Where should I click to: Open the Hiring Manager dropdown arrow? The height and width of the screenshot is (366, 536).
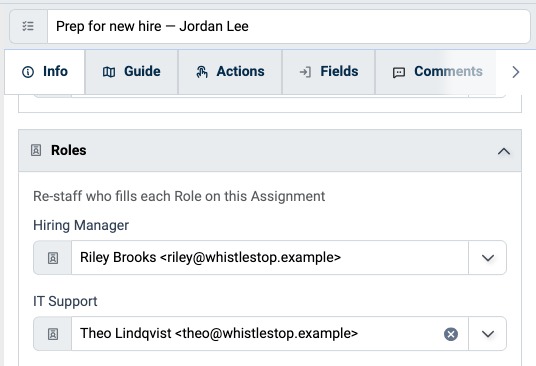point(488,258)
